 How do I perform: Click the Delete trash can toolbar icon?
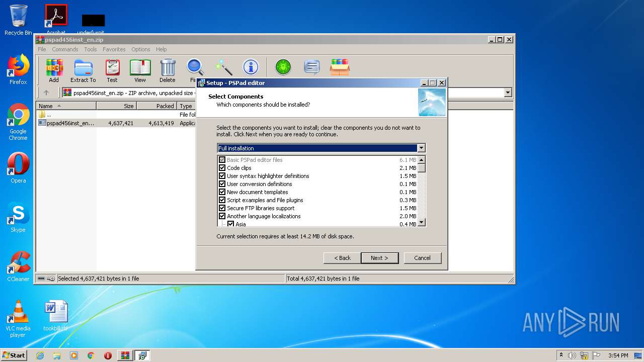pos(168,70)
